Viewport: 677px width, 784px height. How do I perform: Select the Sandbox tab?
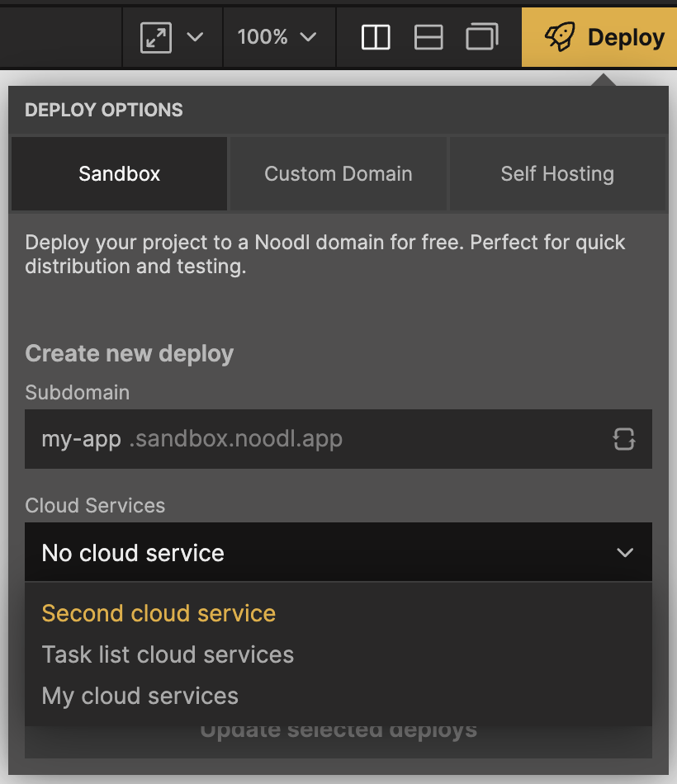coord(120,174)
